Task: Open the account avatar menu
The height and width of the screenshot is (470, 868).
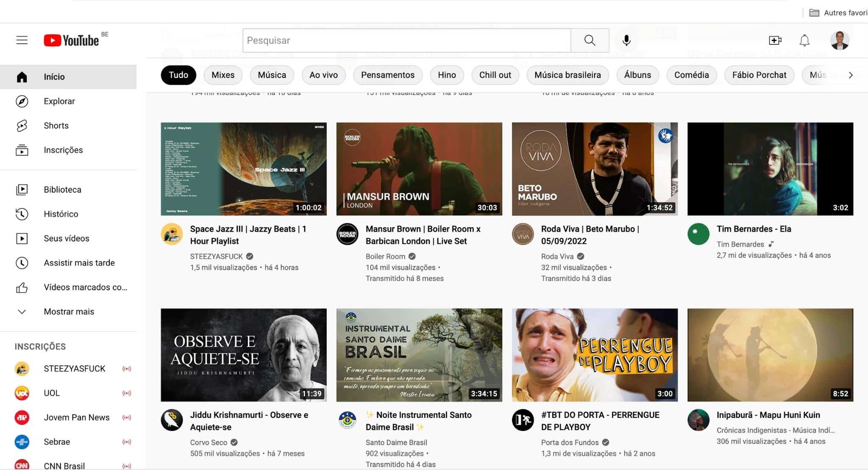Action: pyautogui.click(x=840, y=40)
